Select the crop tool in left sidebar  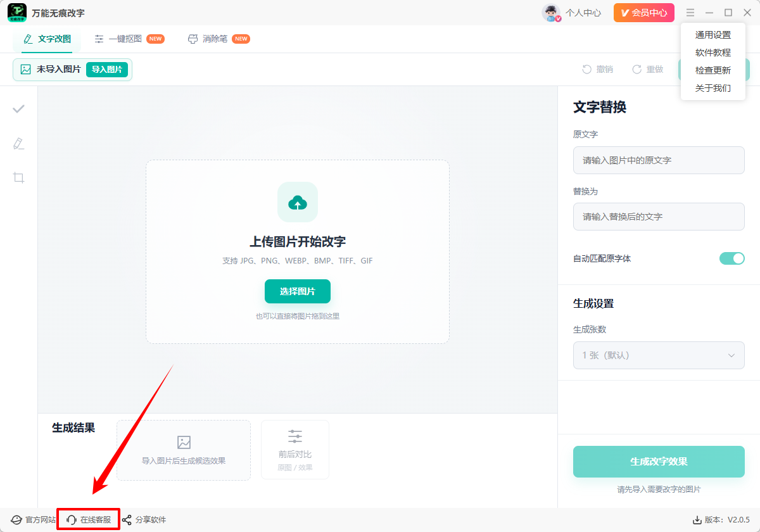click(x=19, y=178)
